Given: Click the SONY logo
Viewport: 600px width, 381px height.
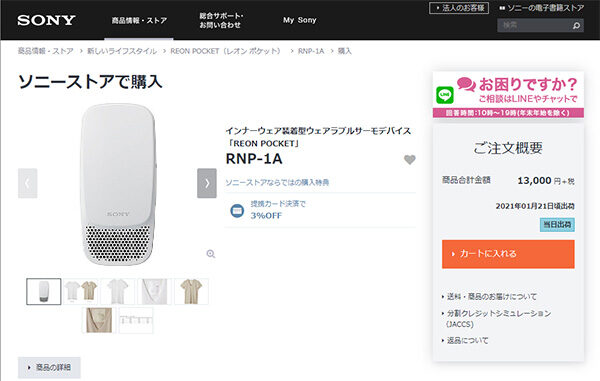Looking at the screenshot, I should point(46,20).
